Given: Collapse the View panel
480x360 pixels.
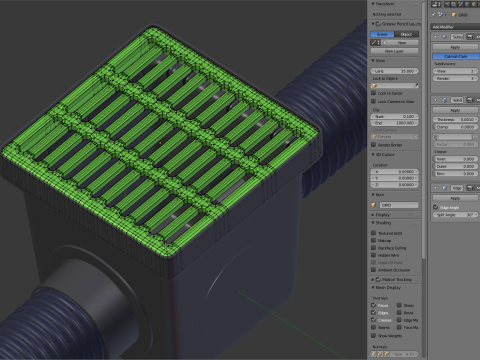Looking at the screenshot, I should click(373, 61).
